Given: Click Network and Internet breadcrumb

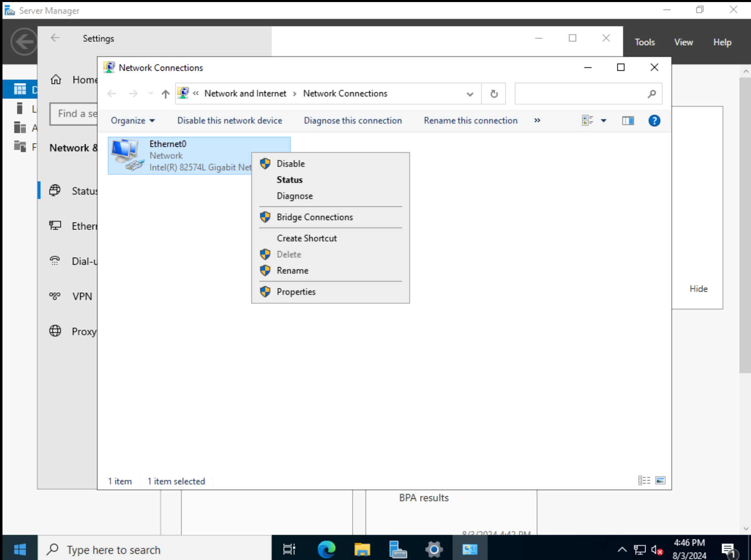Looking at the screenshot, I should [x=245, y=93].
